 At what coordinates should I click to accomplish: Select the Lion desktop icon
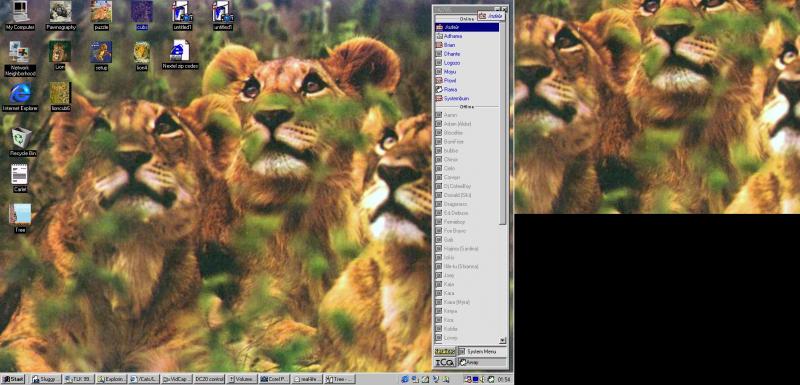coord(60,56)
